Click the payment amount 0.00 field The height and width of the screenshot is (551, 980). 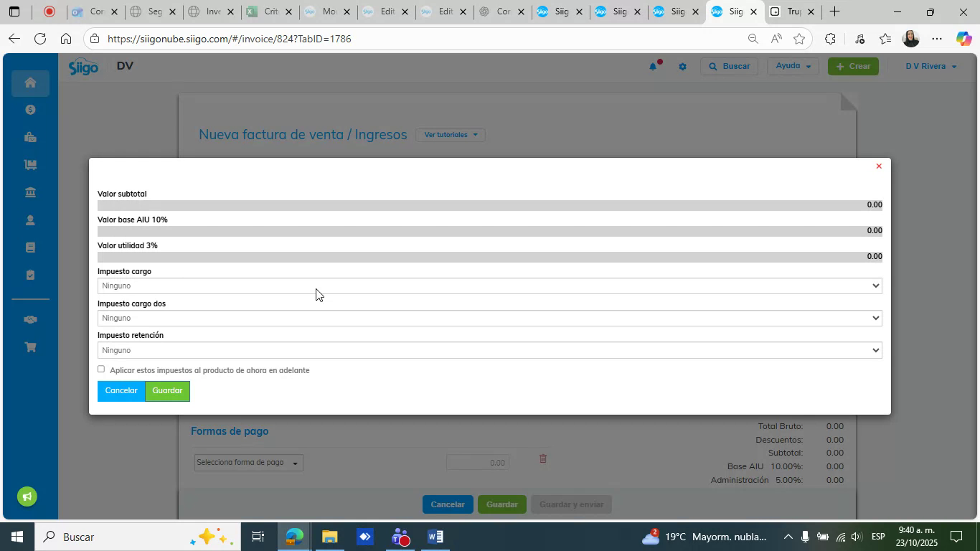478,463
